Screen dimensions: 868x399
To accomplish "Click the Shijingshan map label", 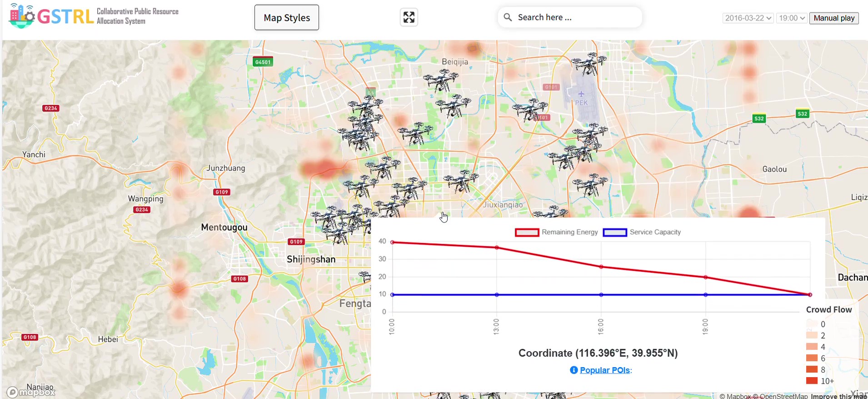I will pyautogui.click(x=311, y=259).
